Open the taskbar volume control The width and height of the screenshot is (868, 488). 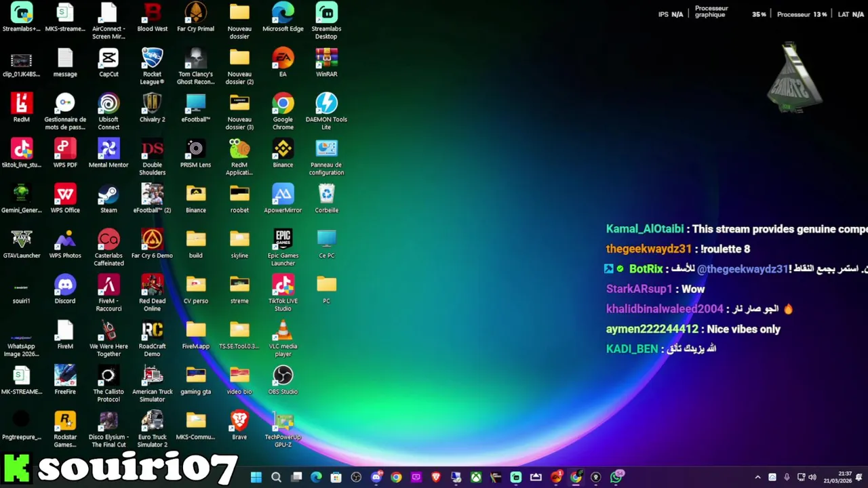tap(812, 477)
